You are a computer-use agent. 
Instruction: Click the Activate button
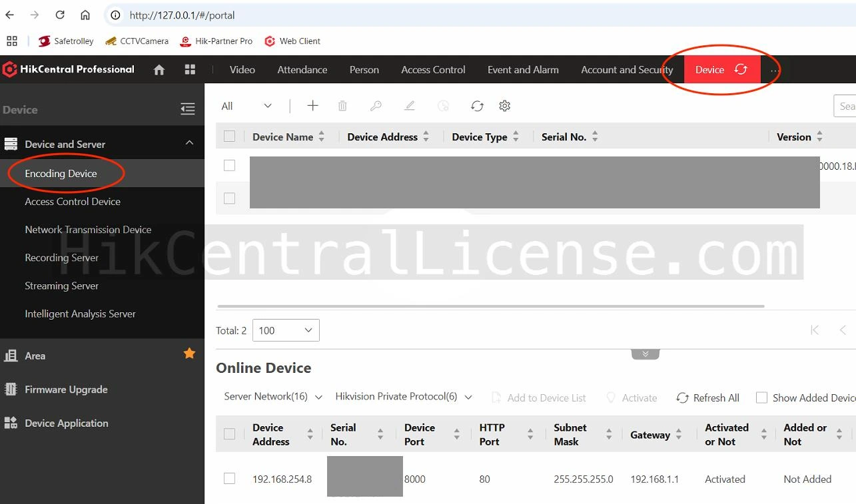tap(632, 397)
